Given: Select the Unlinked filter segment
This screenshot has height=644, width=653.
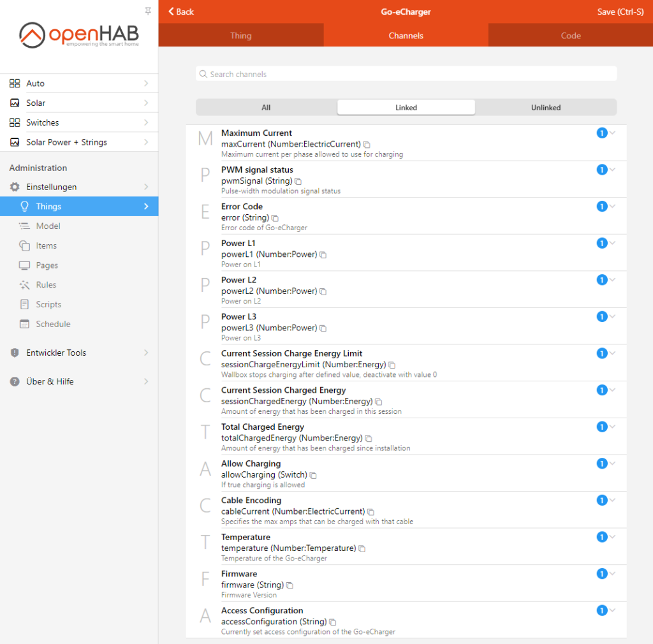Looking at the screenshot, I should (546, 107).
